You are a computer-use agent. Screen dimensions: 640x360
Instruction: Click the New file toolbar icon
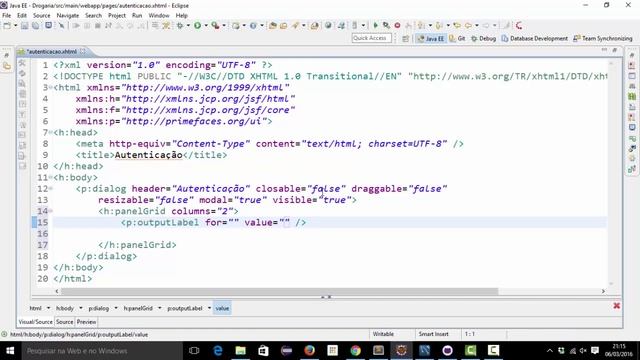[7, 26]
